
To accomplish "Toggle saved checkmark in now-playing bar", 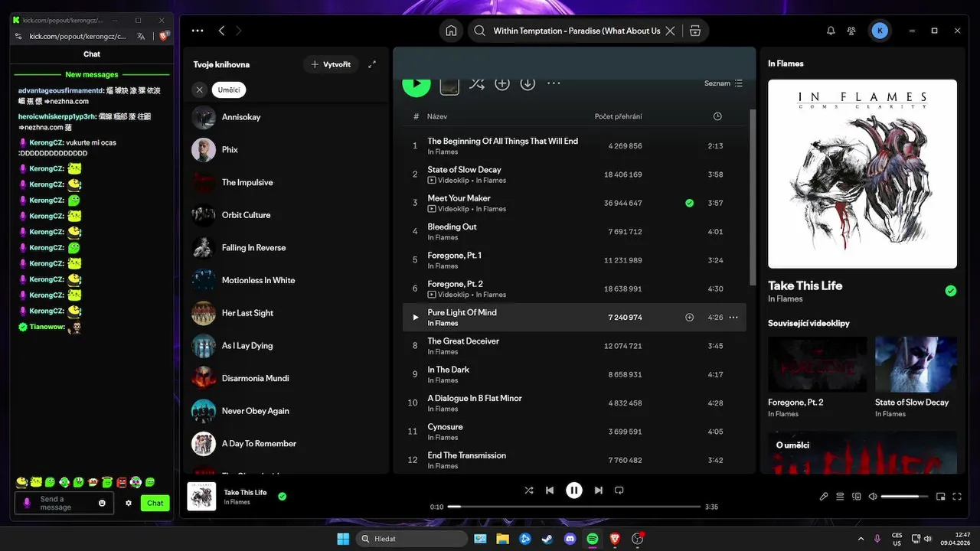I will coord(282,497).
